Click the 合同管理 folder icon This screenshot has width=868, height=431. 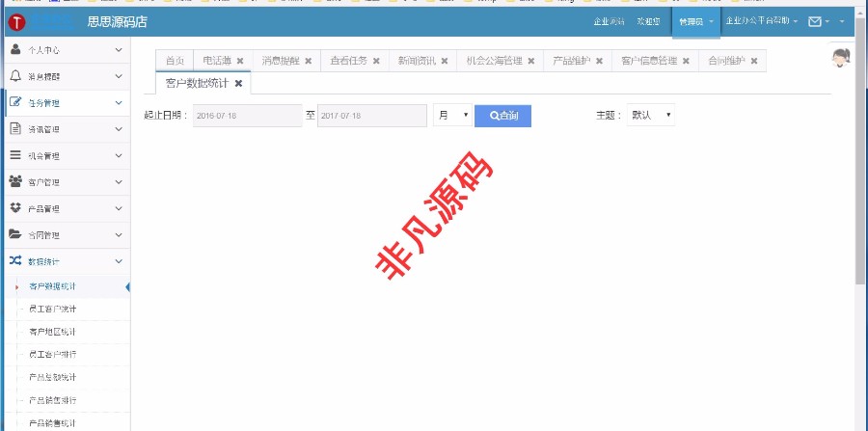(x=15, y=234)
